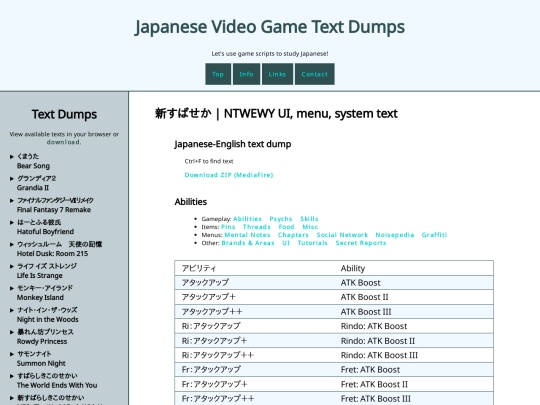
Task: Open the Brands & Areas link
Action: [x=248, y=243]
